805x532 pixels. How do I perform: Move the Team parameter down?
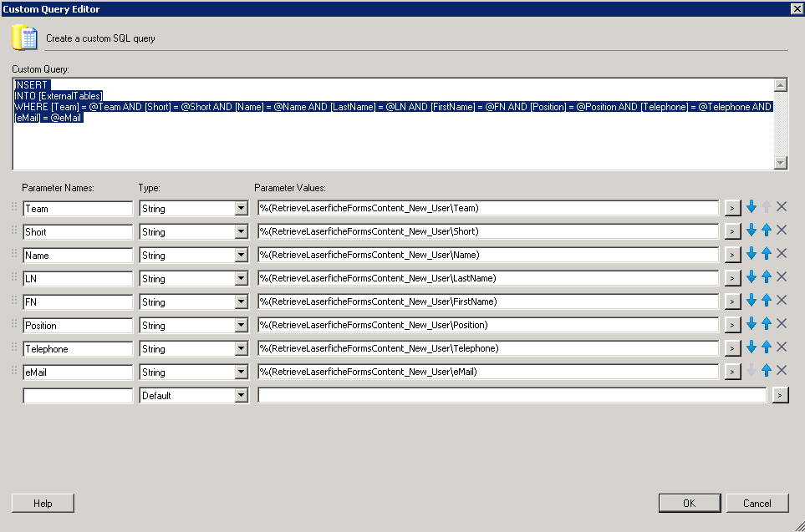[x=752, y=207]
